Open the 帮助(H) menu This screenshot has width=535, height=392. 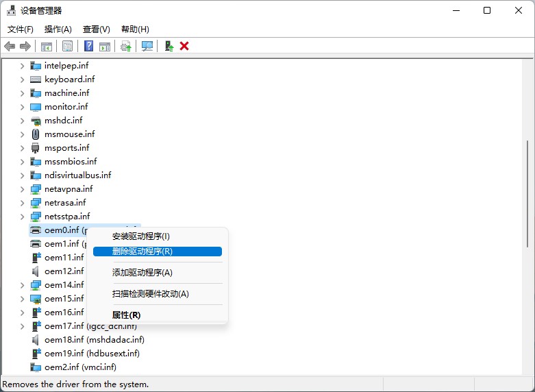(135, 29)
